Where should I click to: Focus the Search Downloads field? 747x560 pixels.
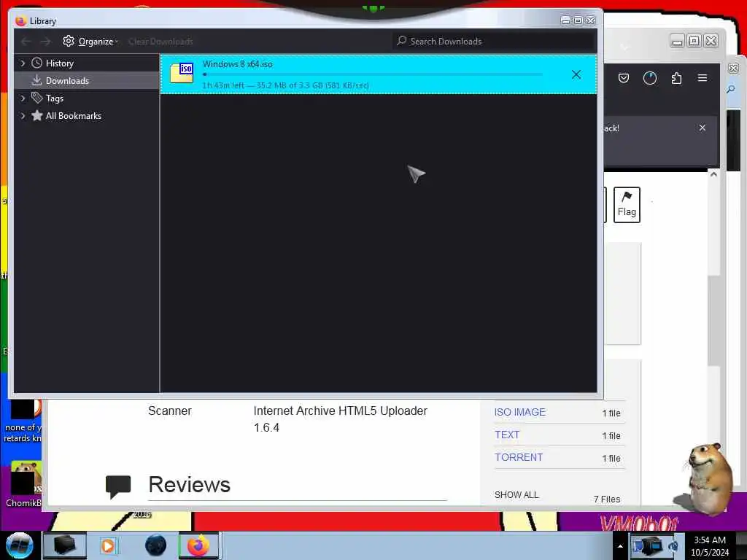(495, 42)
